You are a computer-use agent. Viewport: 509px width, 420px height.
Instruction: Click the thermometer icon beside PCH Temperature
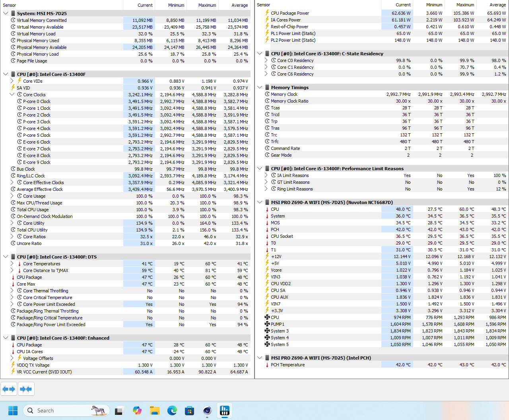(267, 365)
